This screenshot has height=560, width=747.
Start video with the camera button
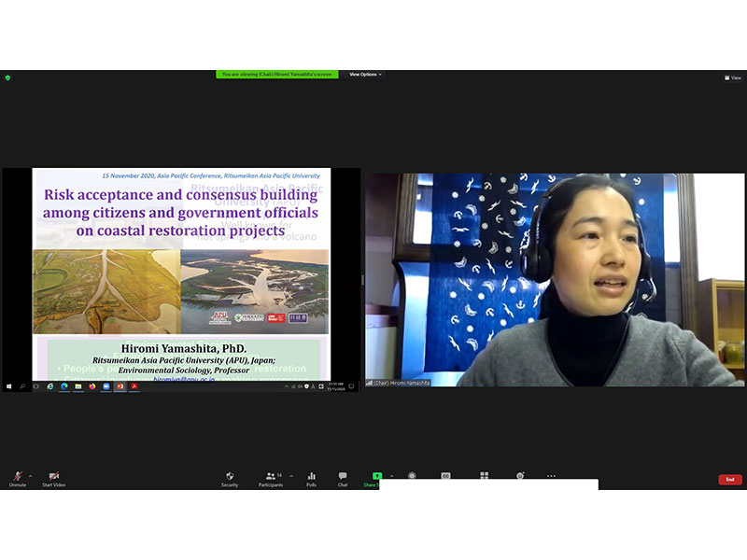(x=53, y=478)
